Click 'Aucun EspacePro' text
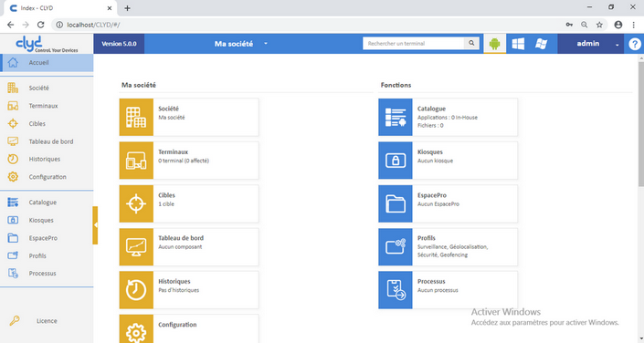Image resolution: width=644 pixels, height=343 pixels. (x=438, y=204)
